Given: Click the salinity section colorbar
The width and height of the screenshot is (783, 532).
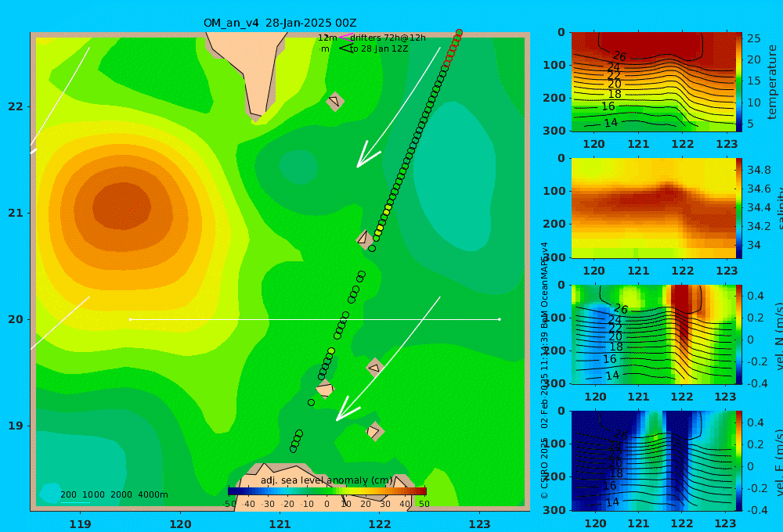Looking at the screenshot, I should point(739,208).
